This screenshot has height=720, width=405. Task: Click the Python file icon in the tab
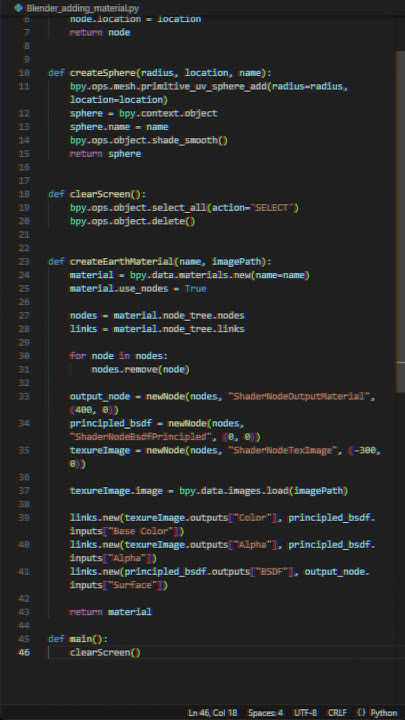(19, 8)
